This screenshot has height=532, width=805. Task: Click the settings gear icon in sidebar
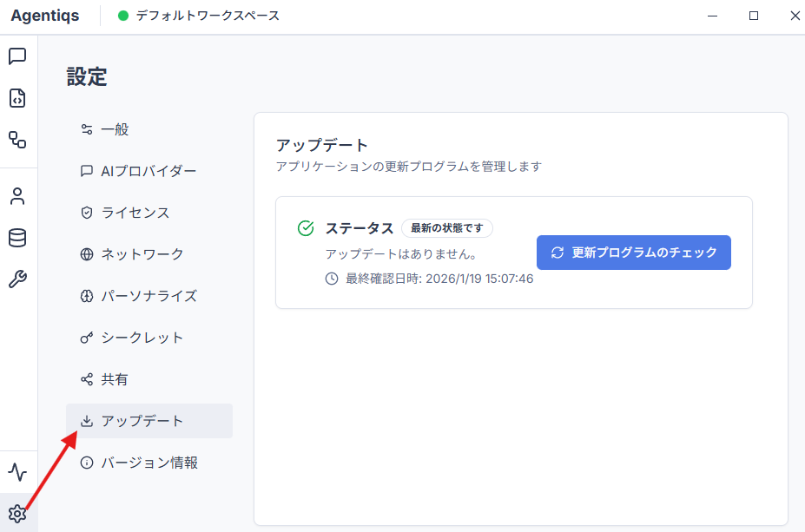17,514
